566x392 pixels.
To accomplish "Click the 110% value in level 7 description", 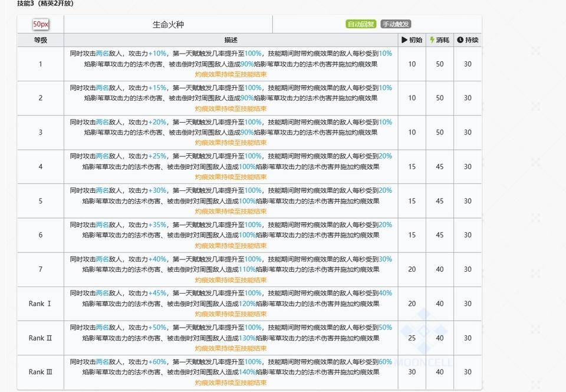I will pos(247,269).
